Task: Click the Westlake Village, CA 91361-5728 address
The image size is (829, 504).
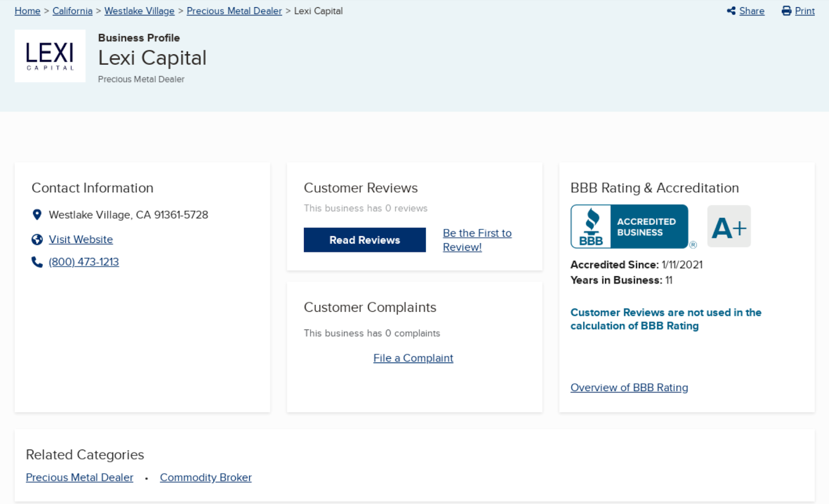Action: pos(128,215)
